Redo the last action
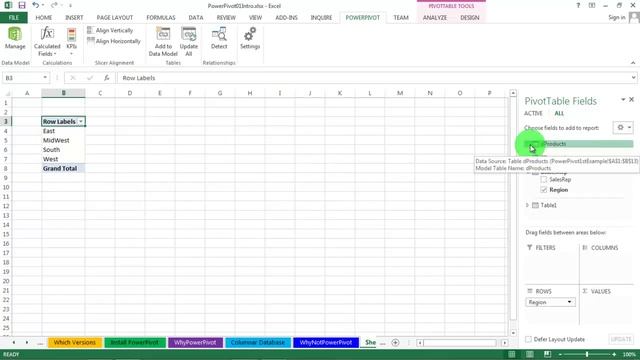640x360 pixels. pos(54,5)
